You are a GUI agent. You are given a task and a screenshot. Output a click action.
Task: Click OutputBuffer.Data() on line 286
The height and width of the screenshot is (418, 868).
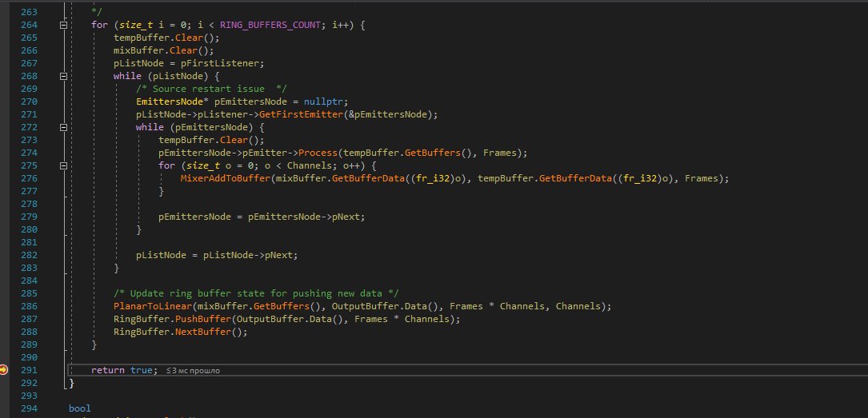coord(385,306)
